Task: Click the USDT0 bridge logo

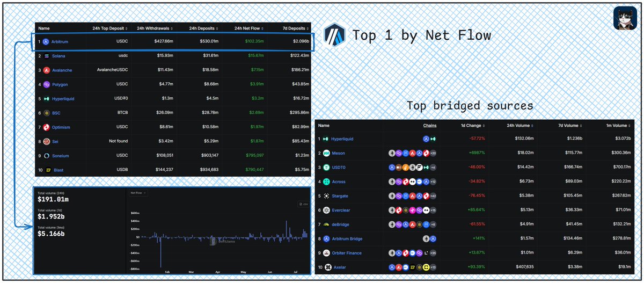Action: point(326,168)
